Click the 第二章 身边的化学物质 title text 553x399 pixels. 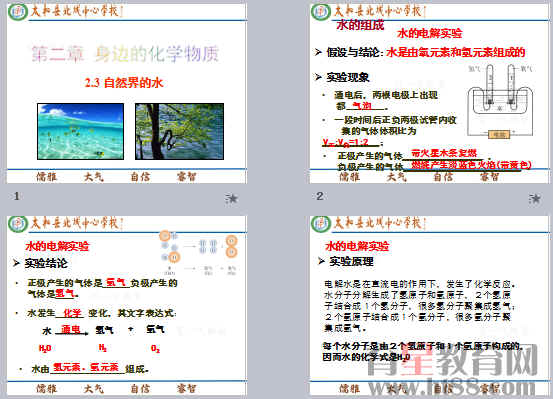click(x=125, y=54)
